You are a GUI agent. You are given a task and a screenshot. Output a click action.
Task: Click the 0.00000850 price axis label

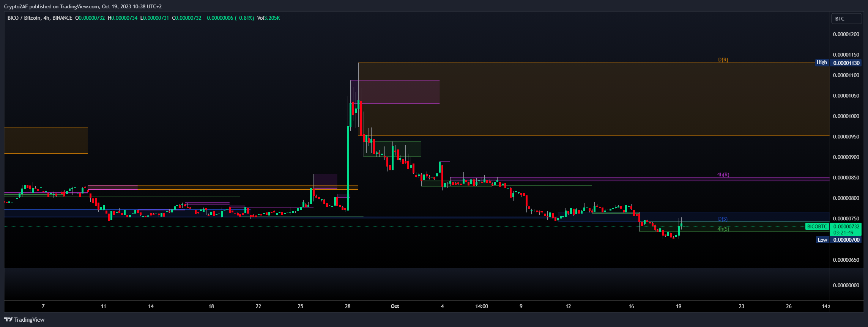click(845, 178)
